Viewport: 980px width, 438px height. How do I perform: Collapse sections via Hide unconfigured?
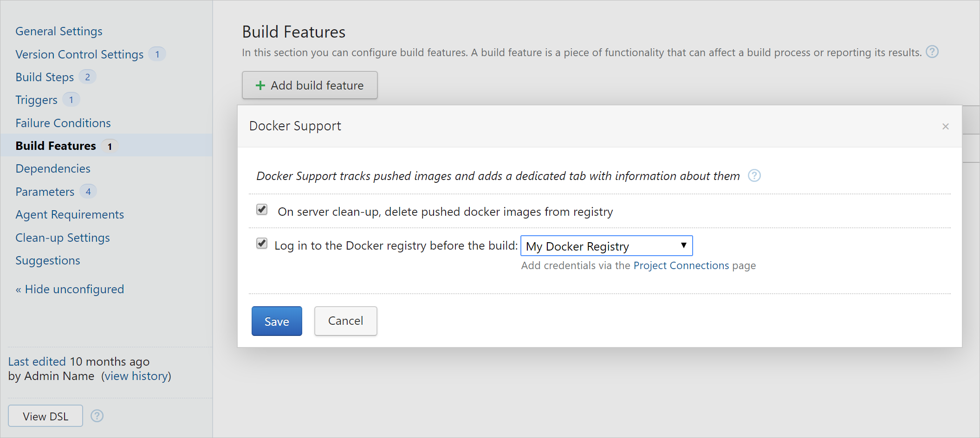coord(70,289)
